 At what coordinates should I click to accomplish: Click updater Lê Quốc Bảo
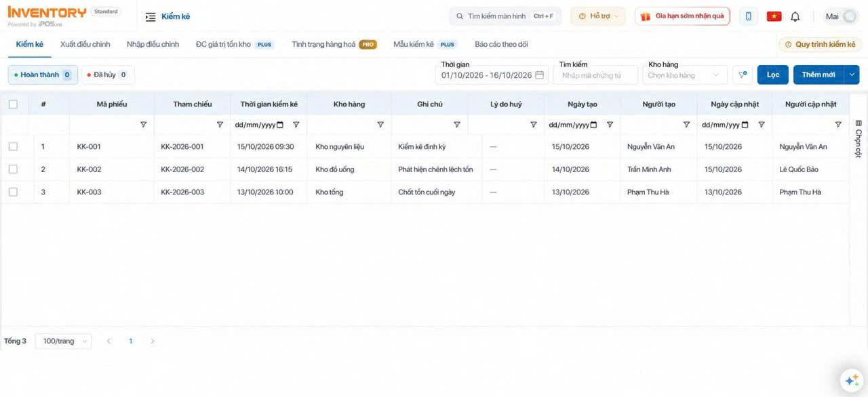799,169
